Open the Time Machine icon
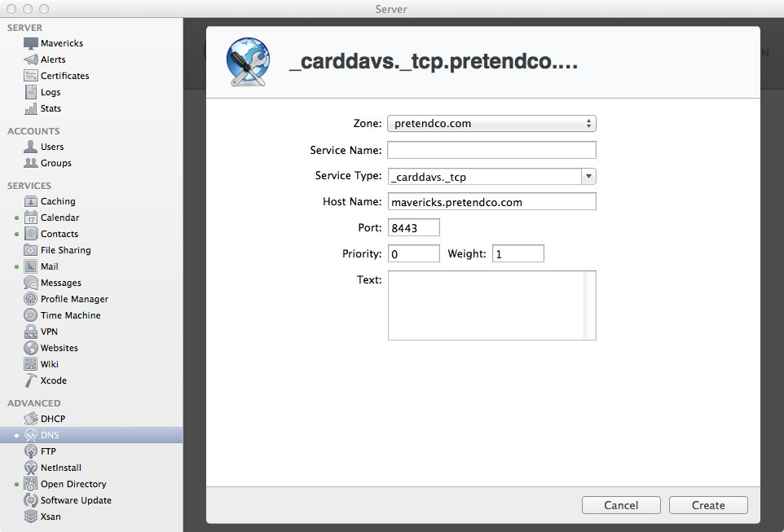The height and width of the screenshot is (532, 784). tap(30, 315)
